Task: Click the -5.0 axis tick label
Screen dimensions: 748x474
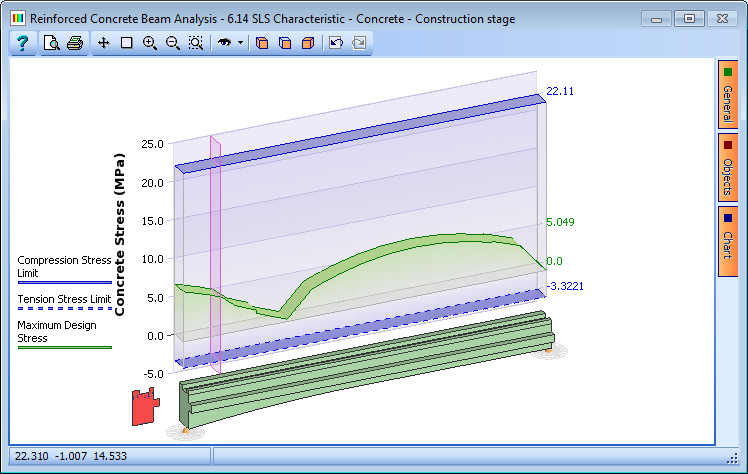Action: click(153, 374)
